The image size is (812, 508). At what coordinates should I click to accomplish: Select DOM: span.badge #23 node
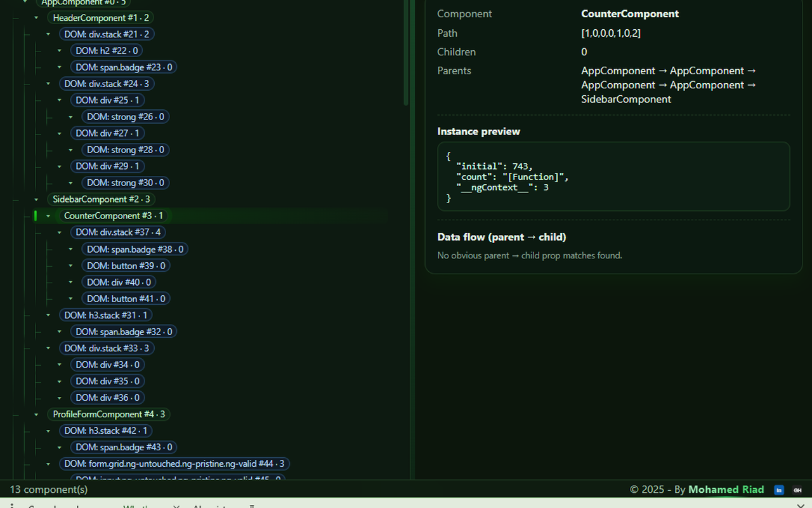[124, 67]
